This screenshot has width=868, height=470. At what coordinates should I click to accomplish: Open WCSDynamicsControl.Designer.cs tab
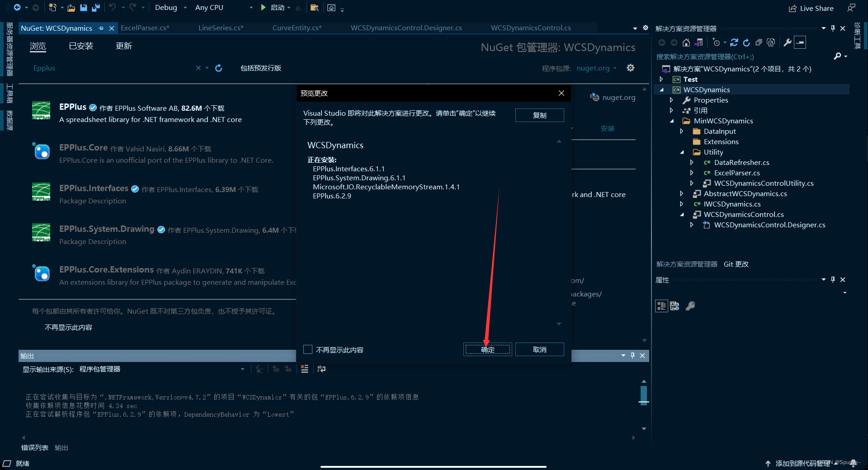pyautogui.click(x=406, y=28)
